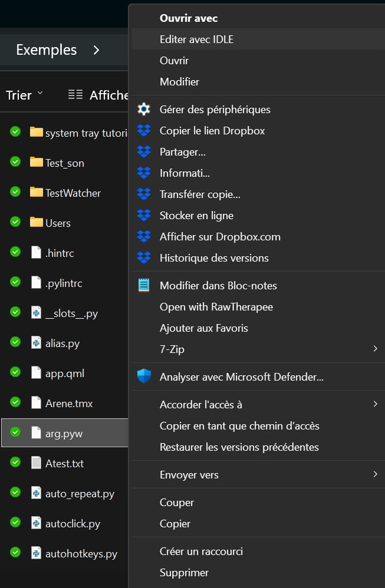Click the Dropbox icon beside Historique des versions
This screenshot has width=385, height=588.
point(144,258)
